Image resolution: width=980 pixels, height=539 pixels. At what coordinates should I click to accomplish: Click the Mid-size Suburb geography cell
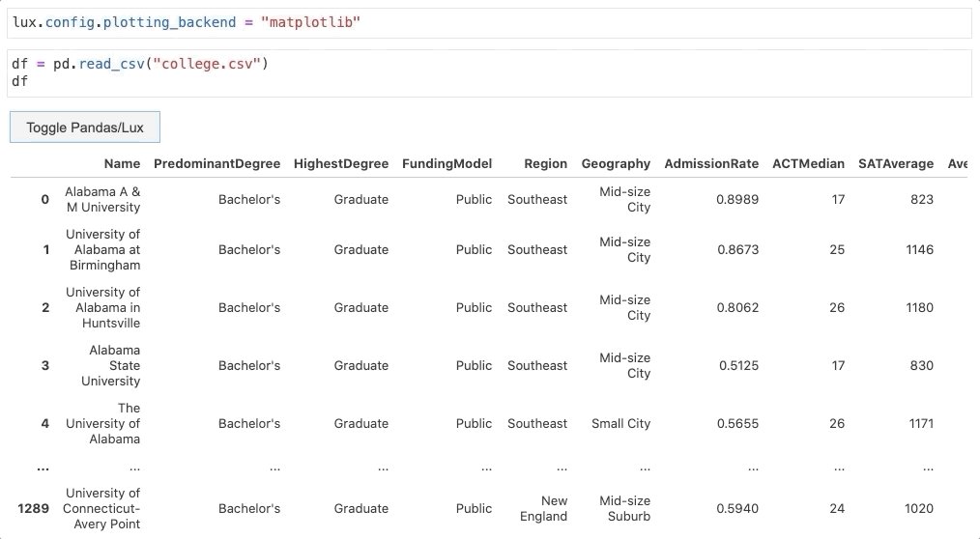pos(625,508)
